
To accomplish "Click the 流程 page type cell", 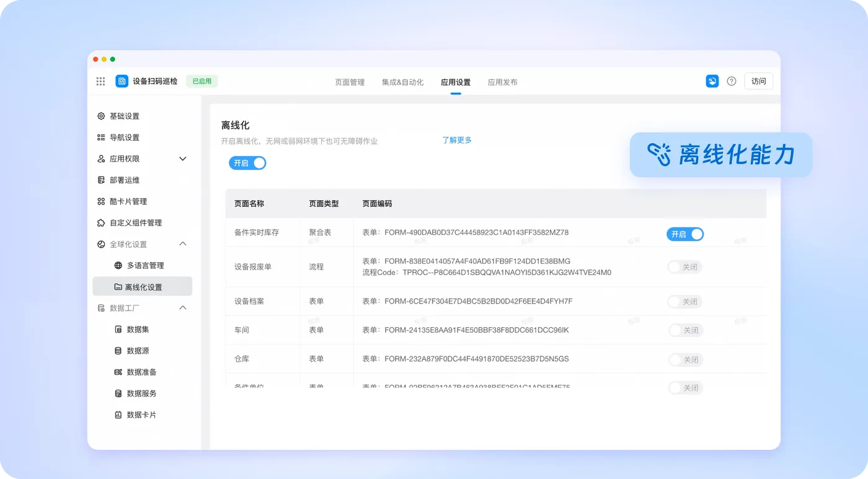I will [317, 267].
